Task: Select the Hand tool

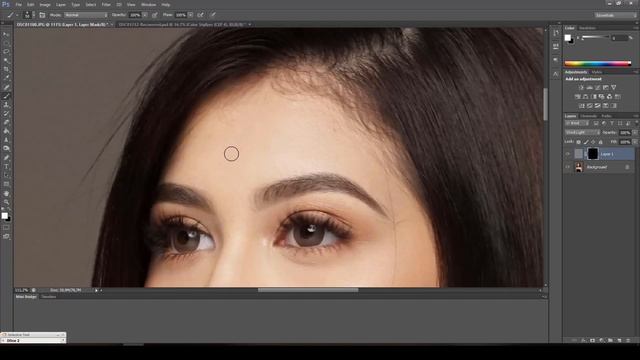Action: coord(6,193)
